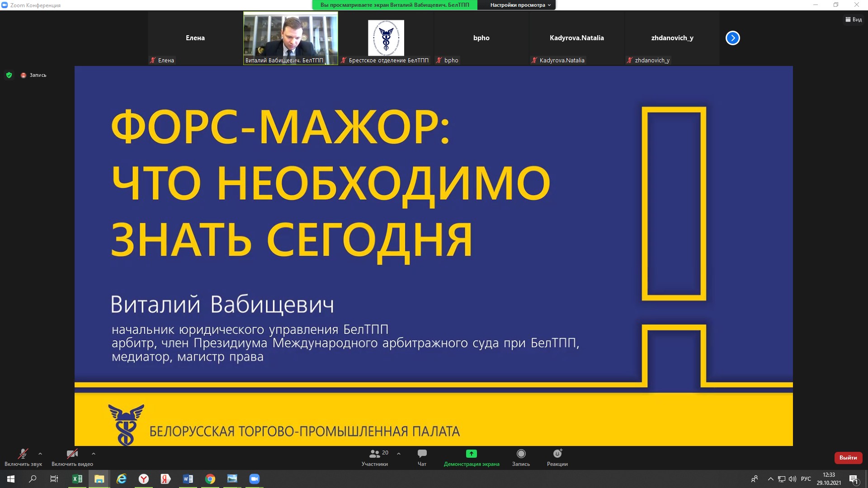Click the Запись recording indicator
868x488 pixels.
(x=33, y=75)
